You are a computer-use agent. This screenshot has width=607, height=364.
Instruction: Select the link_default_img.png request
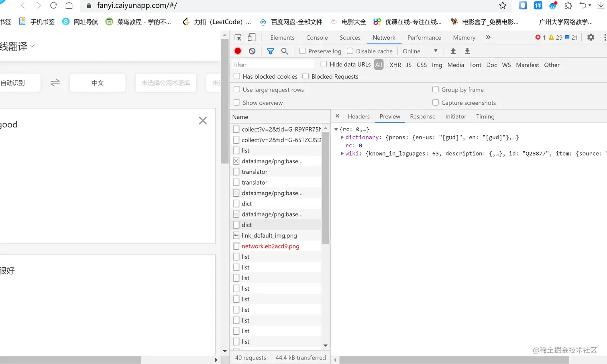coord(277,236)
